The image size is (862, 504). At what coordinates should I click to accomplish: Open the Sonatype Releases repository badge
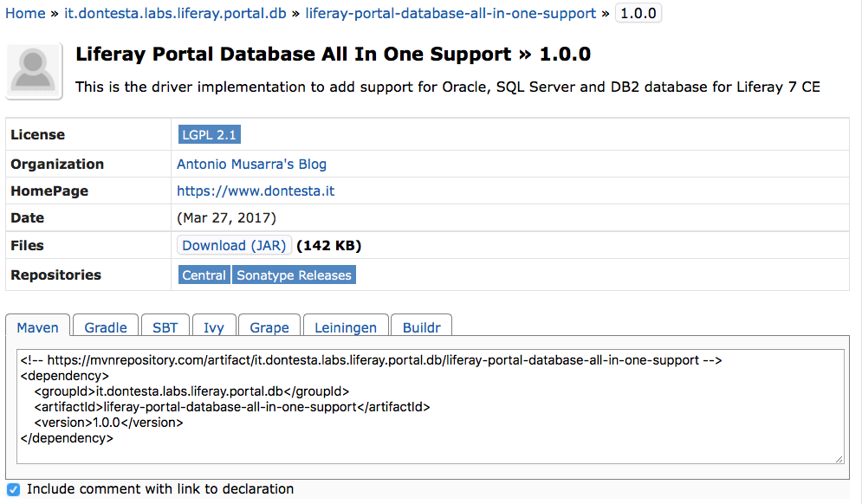[294, 275]
